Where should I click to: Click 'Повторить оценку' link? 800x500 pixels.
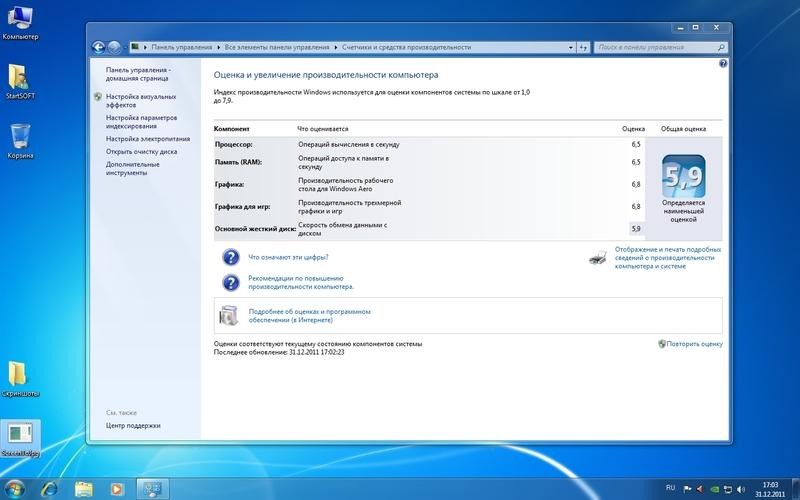(694, 344)
